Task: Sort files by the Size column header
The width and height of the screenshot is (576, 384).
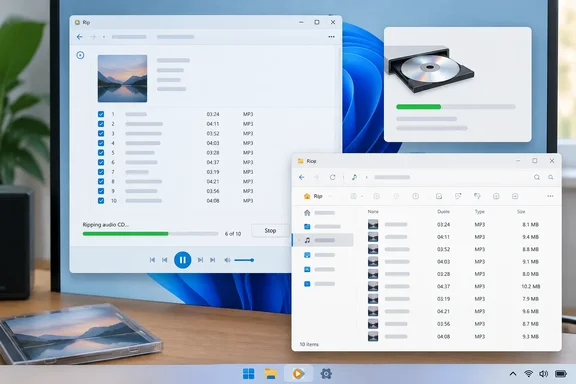Action: [521, 212]
